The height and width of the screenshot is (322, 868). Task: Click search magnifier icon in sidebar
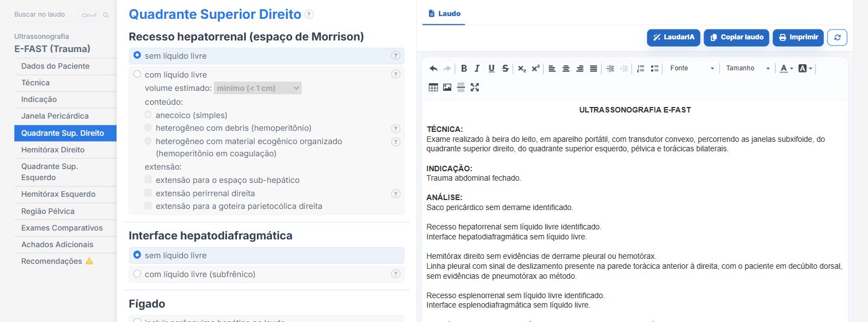click(106, 15)
